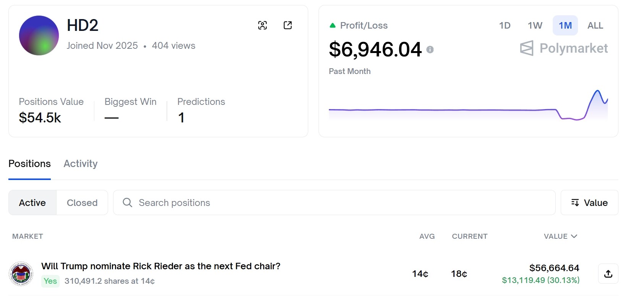Image resolution: width=644 pixels, height=299 pixels.
Task: Switch to ALL timeframe
Action: point(595,26)
